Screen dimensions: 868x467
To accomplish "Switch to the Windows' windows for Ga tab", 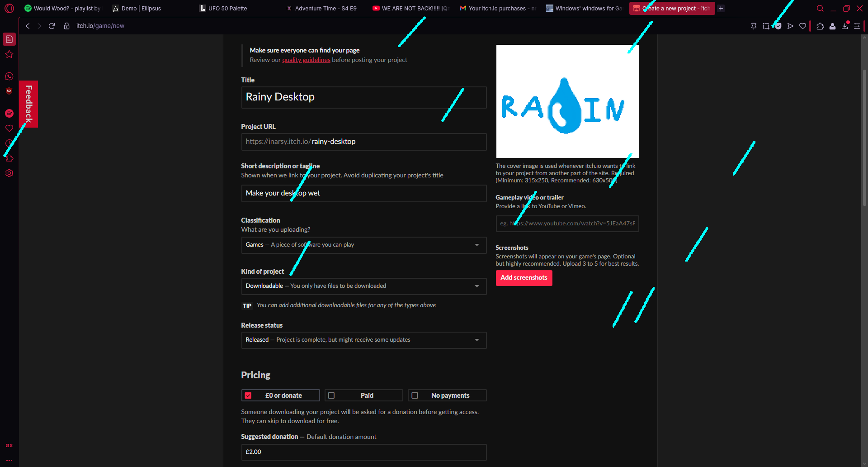I will click(584, 8).
